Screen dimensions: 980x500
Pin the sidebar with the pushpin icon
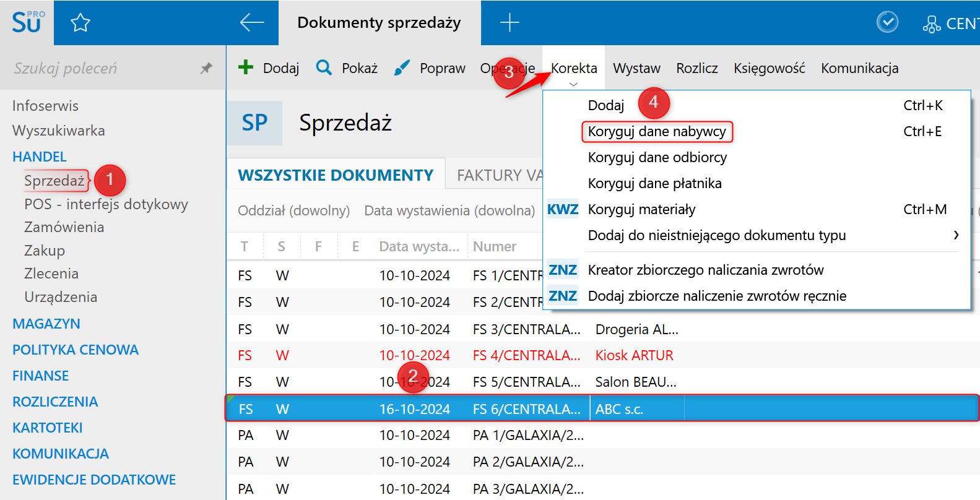click(206, 68)
